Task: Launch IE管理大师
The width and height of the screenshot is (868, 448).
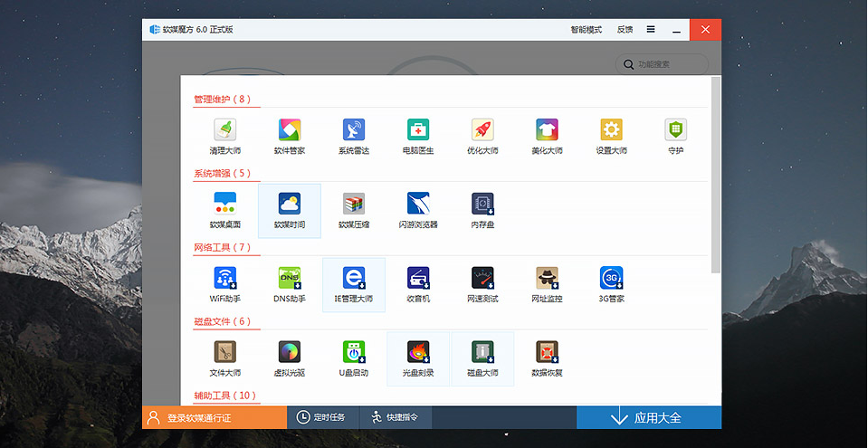Action: point(354,284)
